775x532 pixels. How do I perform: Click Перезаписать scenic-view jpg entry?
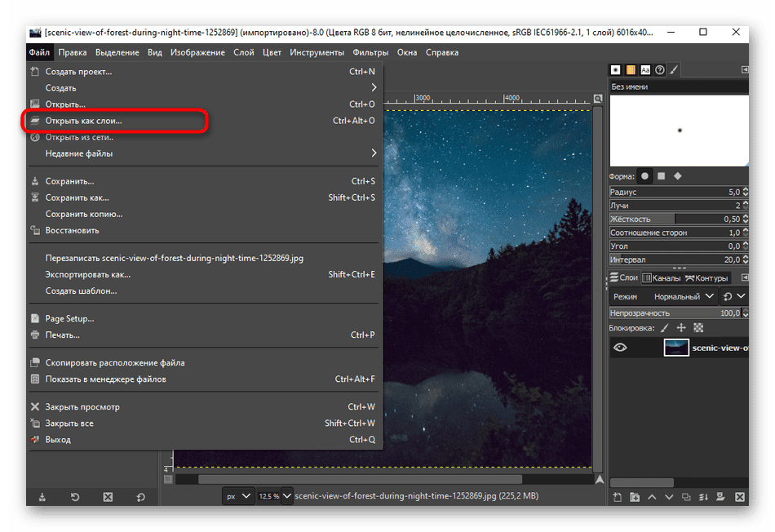point(205,258)
